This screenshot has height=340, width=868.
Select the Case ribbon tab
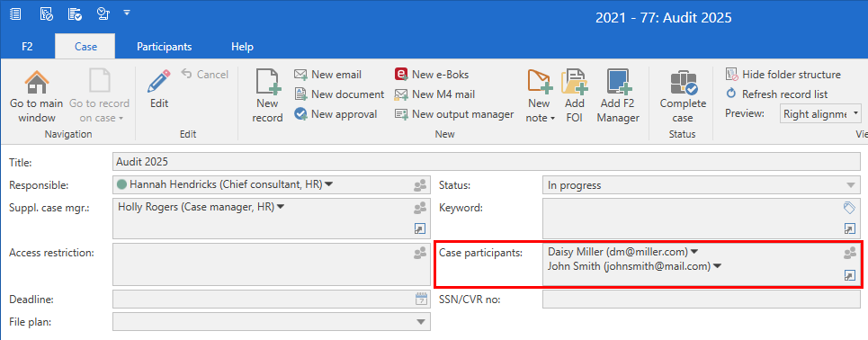pos(85,47)
